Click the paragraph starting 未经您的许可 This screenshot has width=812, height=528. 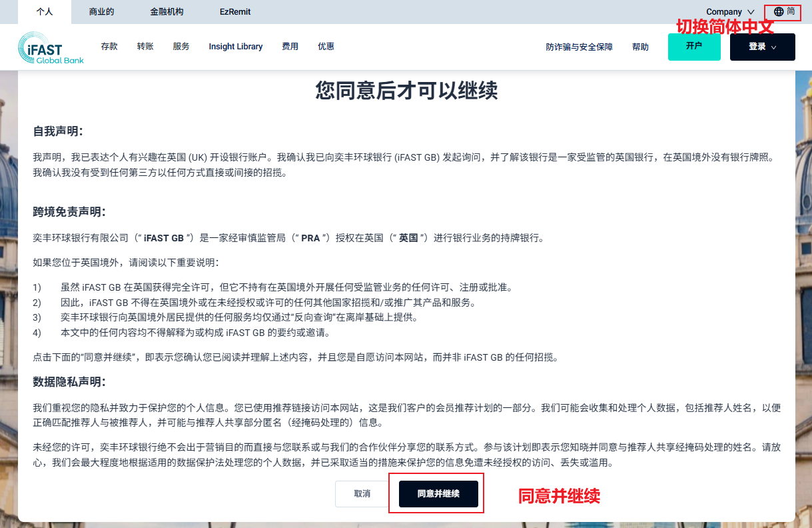click(x=406, y=455)
